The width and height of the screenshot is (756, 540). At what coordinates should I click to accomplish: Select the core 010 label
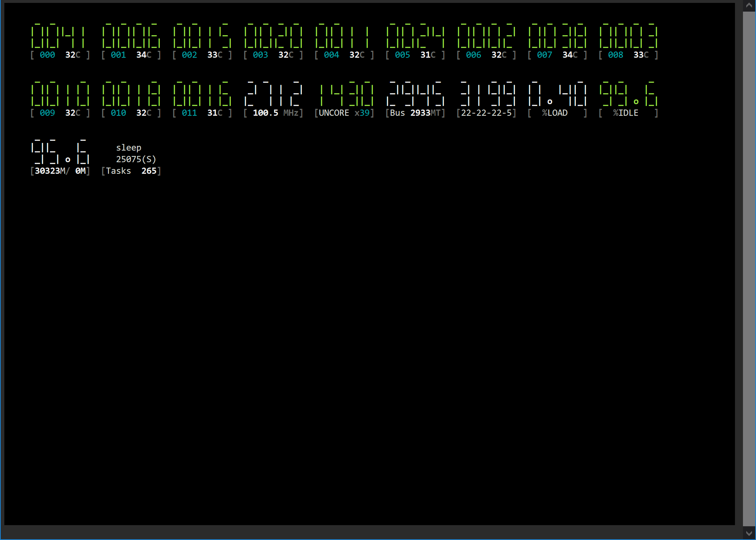point(119,113)
